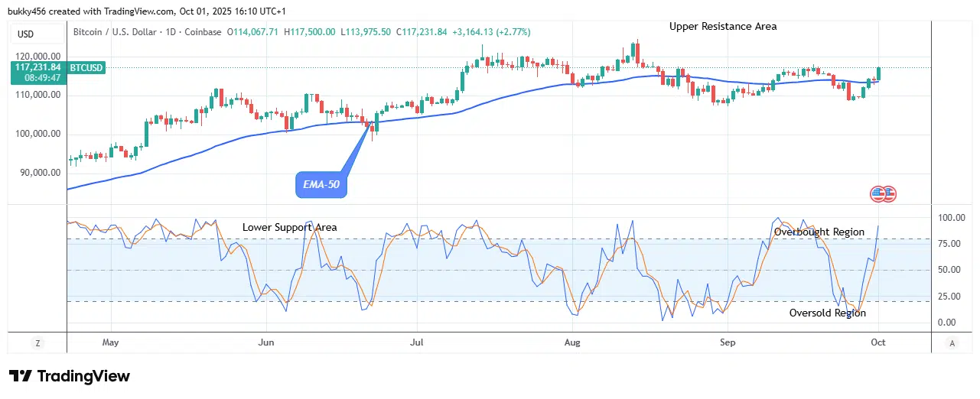Click the Oct label on time axis
Screen dimensions: 980x399
(x=878, y=342)
